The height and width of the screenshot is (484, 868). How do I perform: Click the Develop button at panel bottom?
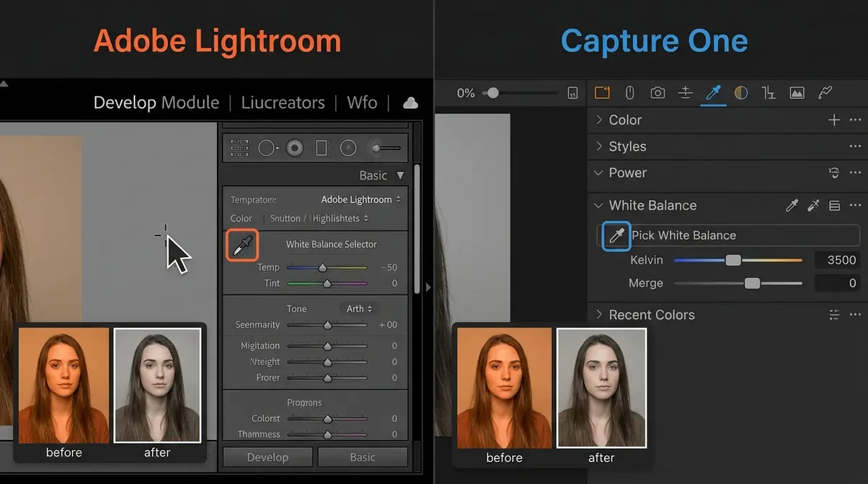point(267,457)
